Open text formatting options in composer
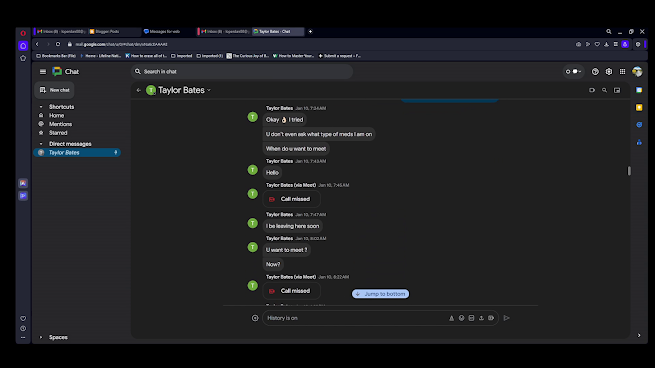Viewport: 655px width, 368px height. tap(452, 318)
